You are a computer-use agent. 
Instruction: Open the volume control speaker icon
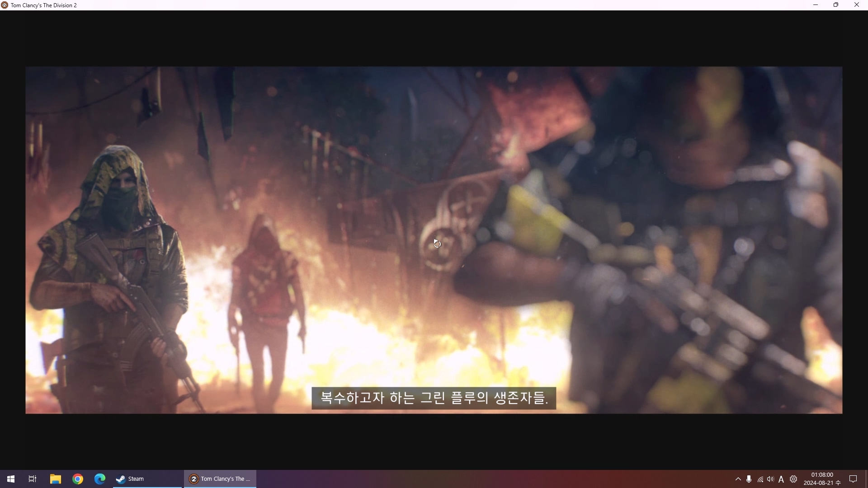[x=770, y=479]
